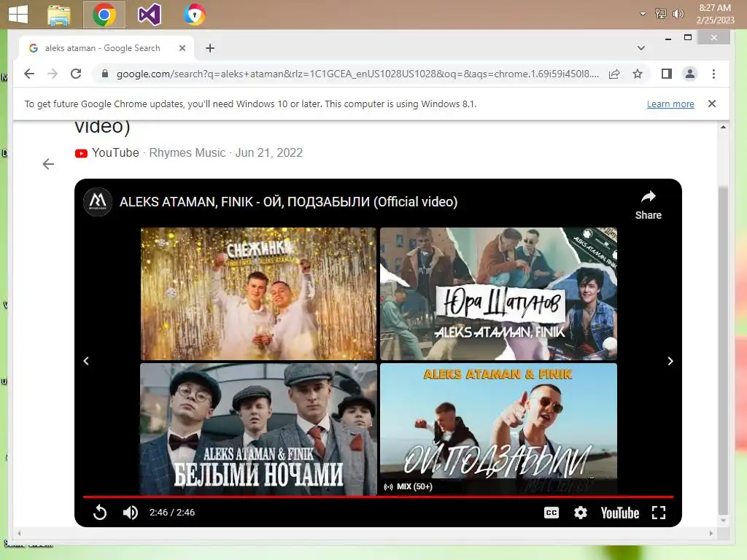Go back to the previous page in Chrome
The image size is (747, 560).
click(29, 74)
